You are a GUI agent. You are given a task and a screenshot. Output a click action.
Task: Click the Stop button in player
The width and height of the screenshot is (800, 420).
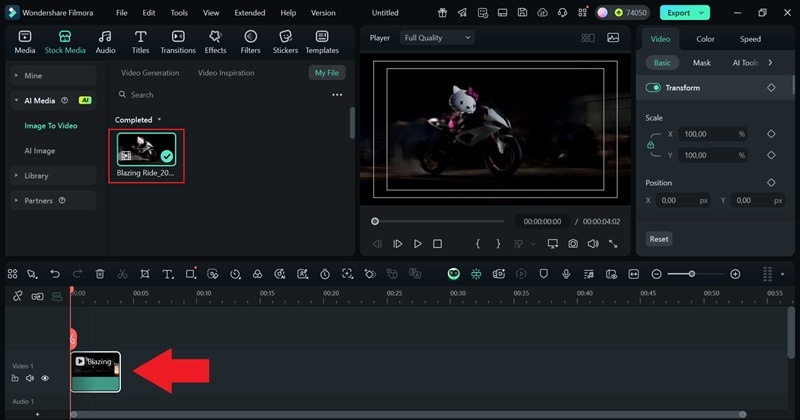437,244
